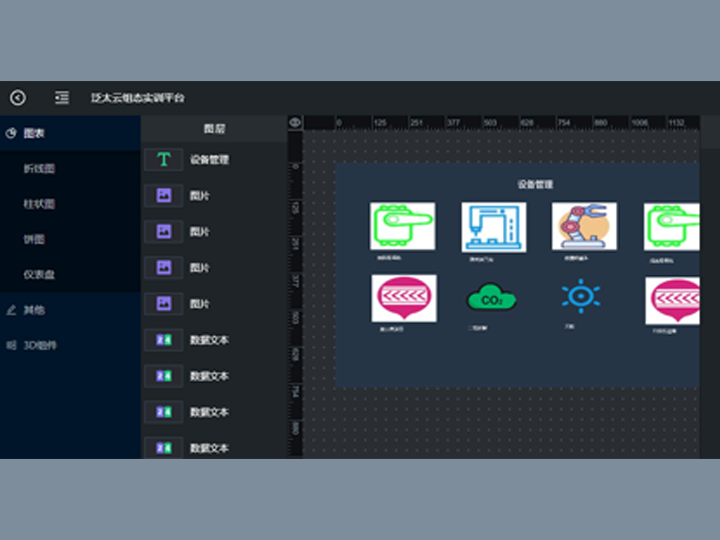Click the robot arm image on canvas
Image resolution: width=720 pixels, height=540 pixels.
click(x=584, y=226)
